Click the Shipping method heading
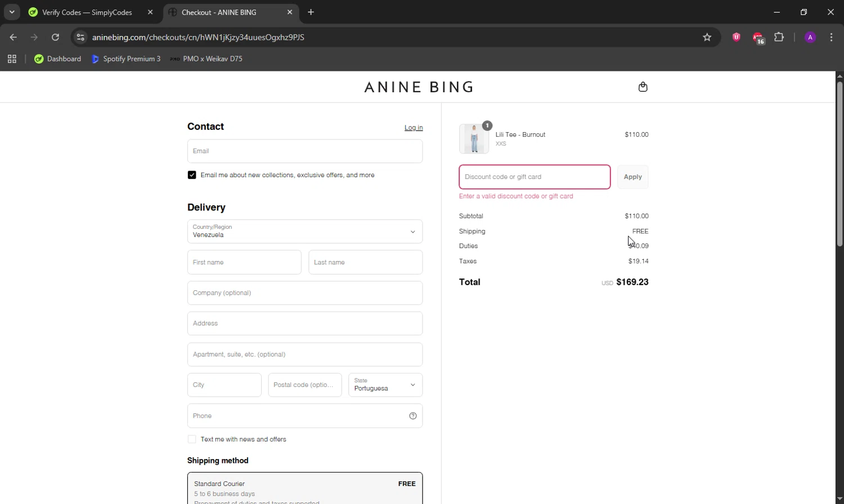The height and width of the screenshot is (504, 844). [x=218, y=460]
